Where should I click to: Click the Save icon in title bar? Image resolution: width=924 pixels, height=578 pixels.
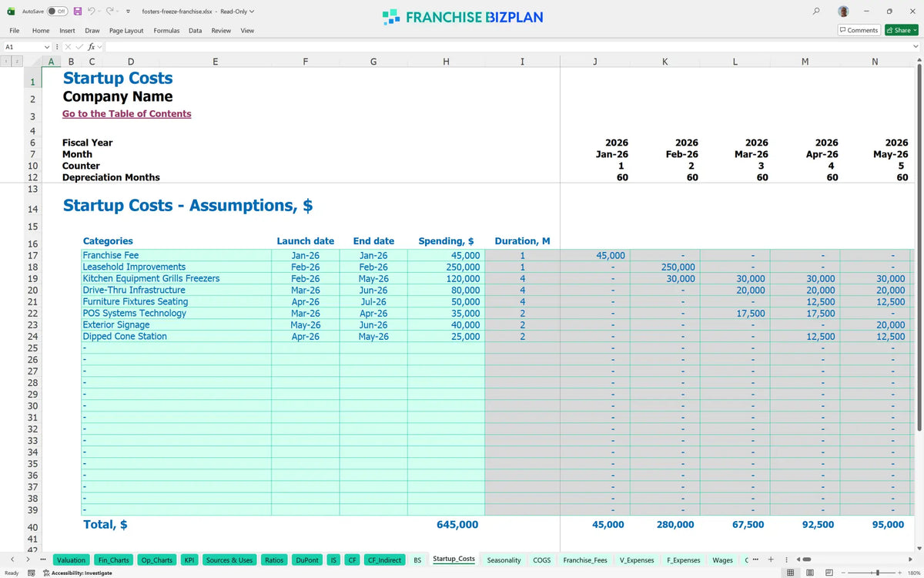click(x=78, y=12)
